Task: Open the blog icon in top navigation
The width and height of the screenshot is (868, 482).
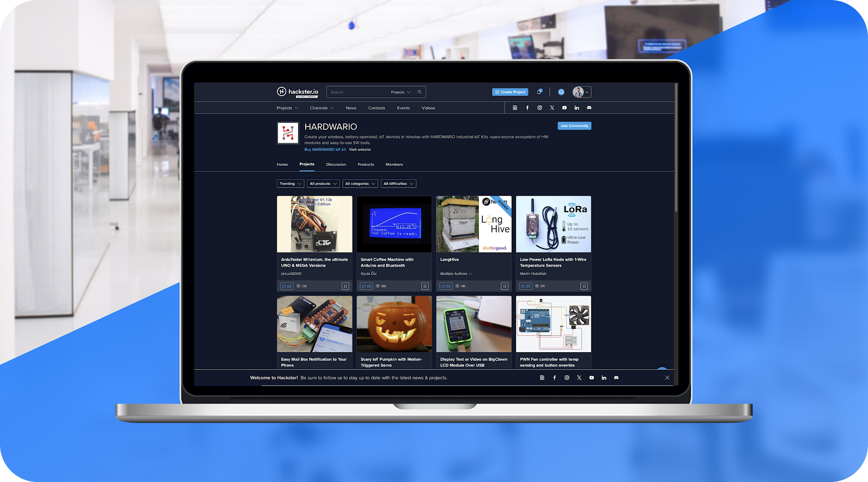Action: click(515, 108)
